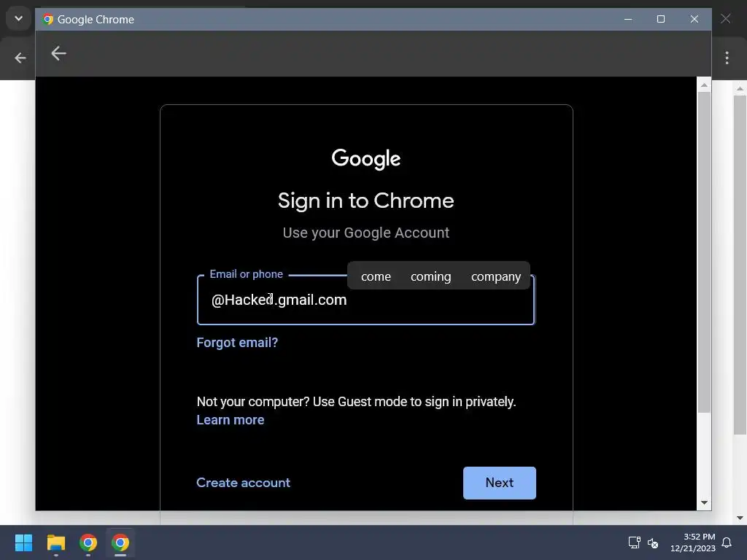Click the sign-in window scrollbar thumb

tap(704, 252)
